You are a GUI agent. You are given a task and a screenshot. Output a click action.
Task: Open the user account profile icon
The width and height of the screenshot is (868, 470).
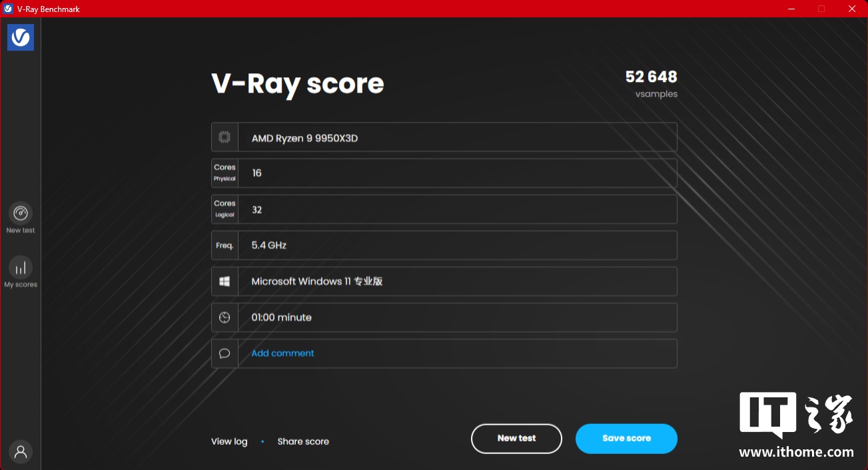(x=21, y=452)
